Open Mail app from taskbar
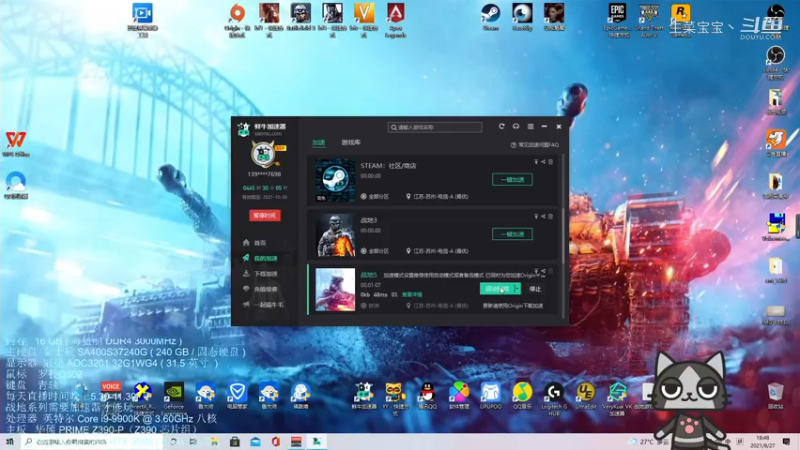 pyautogui.click(x=255, y=441)
